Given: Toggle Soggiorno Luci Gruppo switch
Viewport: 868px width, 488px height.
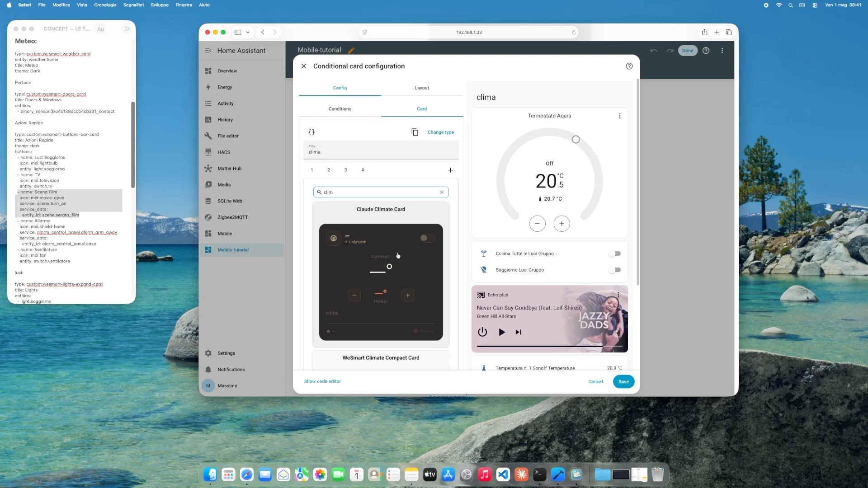Looking at the screenshot, I should [615, 270].
